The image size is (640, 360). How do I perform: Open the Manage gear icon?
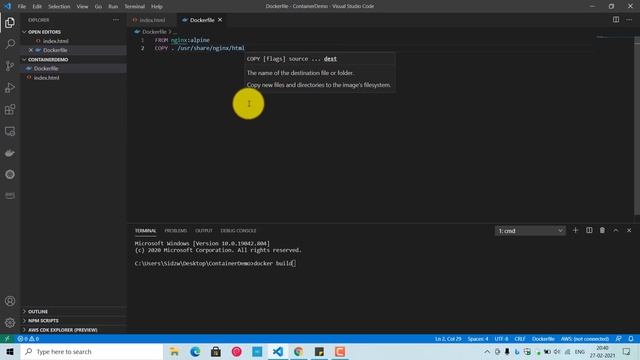pyautogui.click(x=10, y=323)
